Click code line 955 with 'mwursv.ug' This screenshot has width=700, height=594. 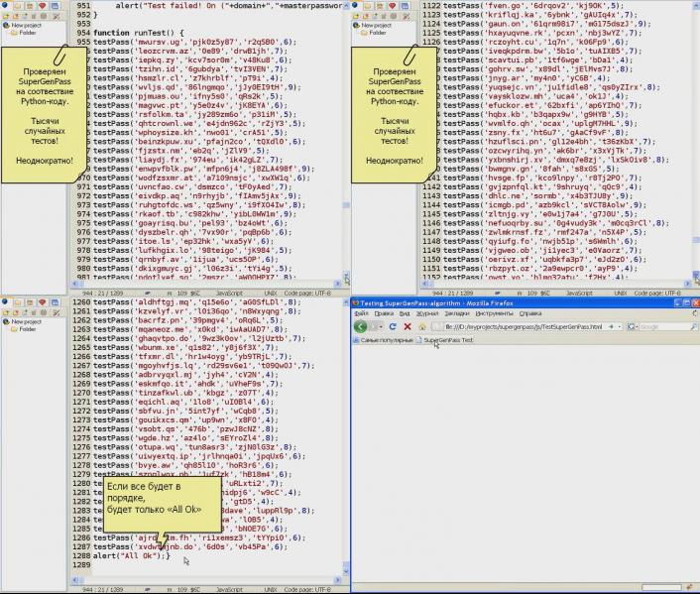click(x=195, y=42)
